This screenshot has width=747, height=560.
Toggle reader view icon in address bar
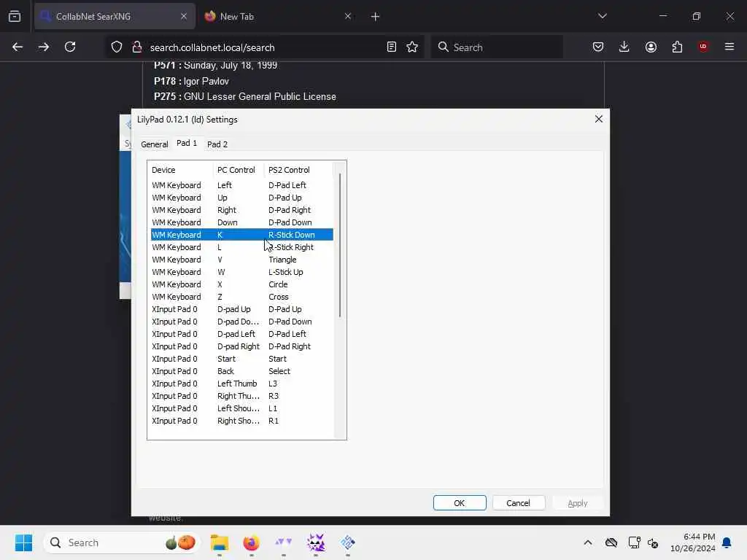pos(392,47)
